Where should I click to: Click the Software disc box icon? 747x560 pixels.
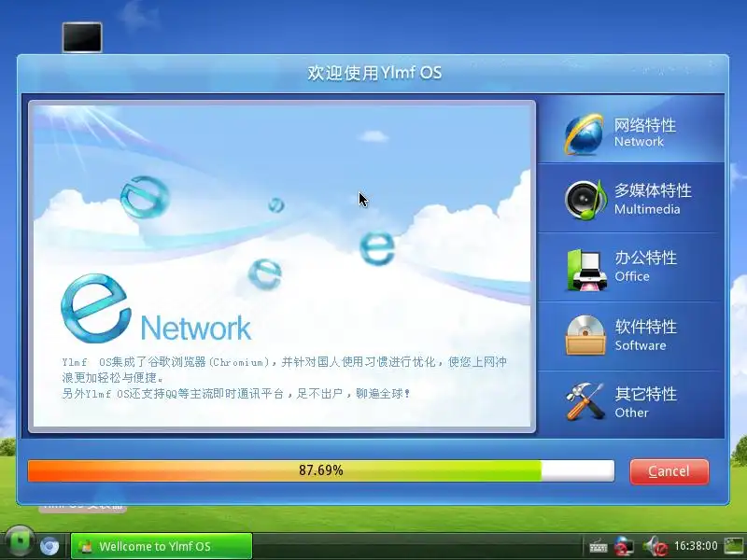pos(585,335)
